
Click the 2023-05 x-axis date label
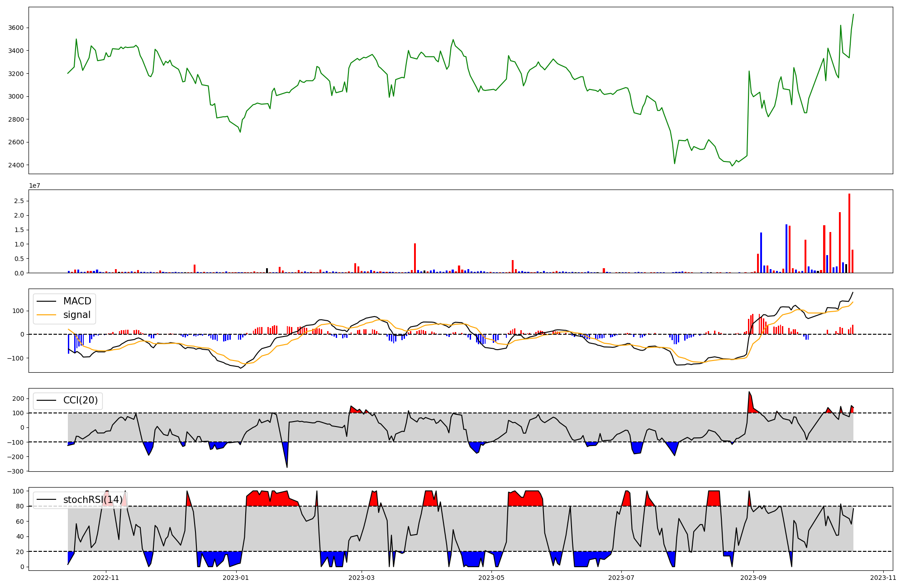[x=491, y=577]
